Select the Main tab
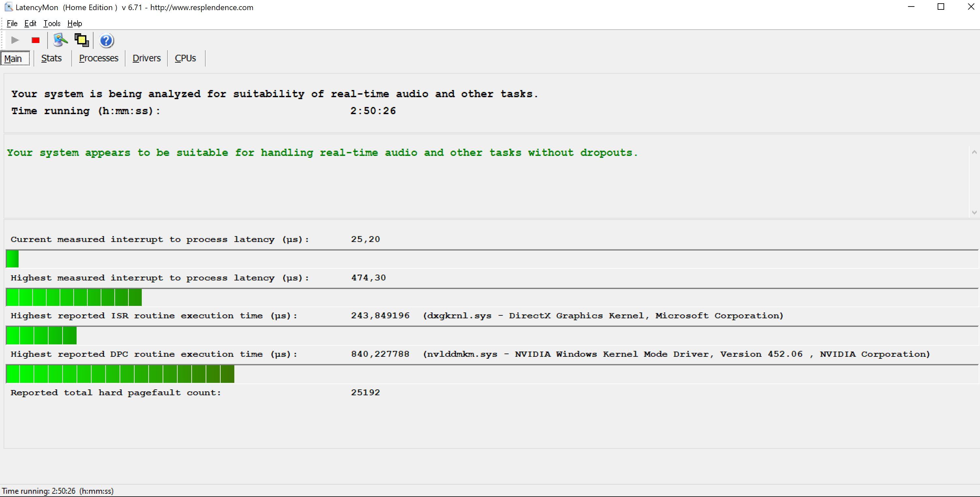980x497 pixels. point(15,59)
